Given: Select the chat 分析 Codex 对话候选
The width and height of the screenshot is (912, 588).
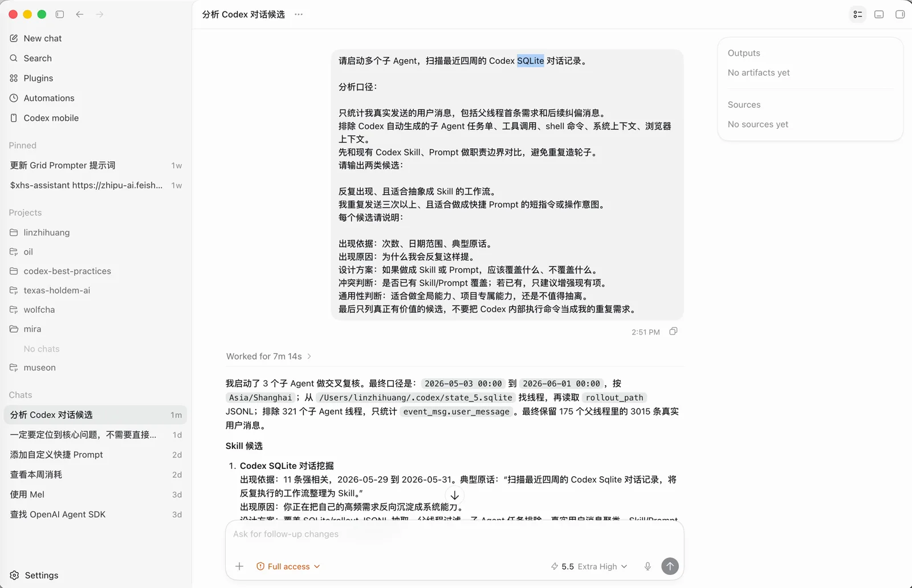Looking at the screenshot, I should click(x=96, y=415).
